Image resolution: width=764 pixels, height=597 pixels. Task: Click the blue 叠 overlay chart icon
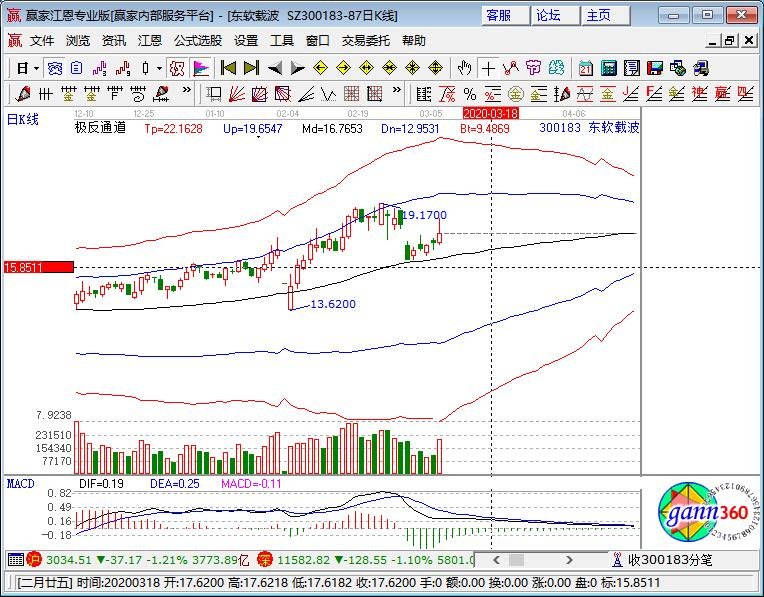pos(55,68)
